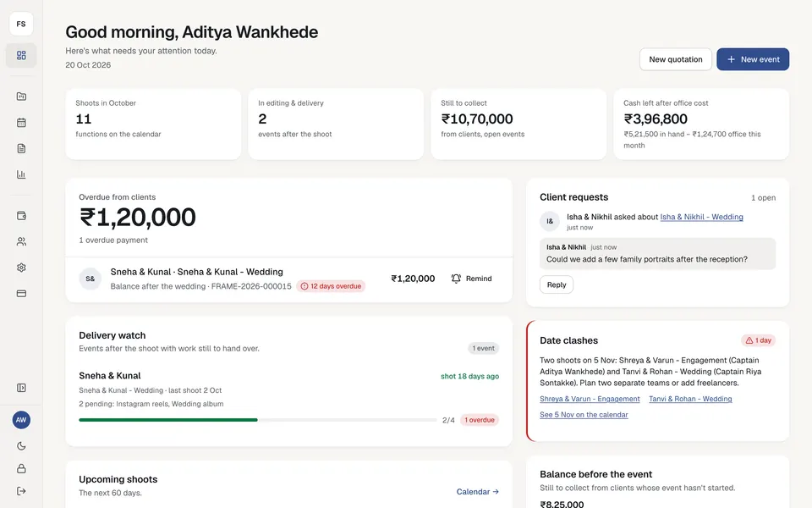Click the New event button

(753, 59)
